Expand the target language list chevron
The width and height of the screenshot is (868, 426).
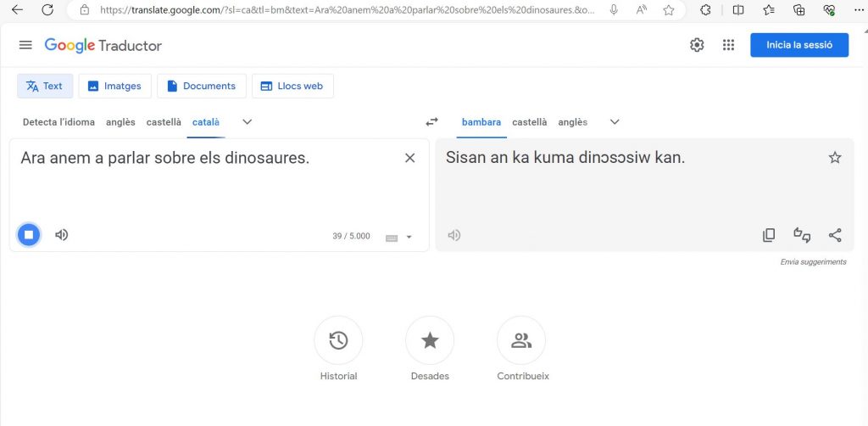(615, 122)
